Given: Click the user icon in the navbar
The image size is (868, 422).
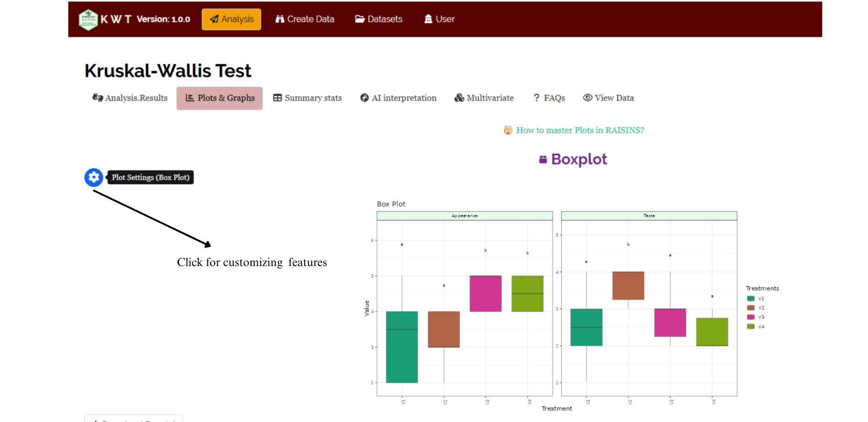Looking at the screenshot, I should 428,19.
